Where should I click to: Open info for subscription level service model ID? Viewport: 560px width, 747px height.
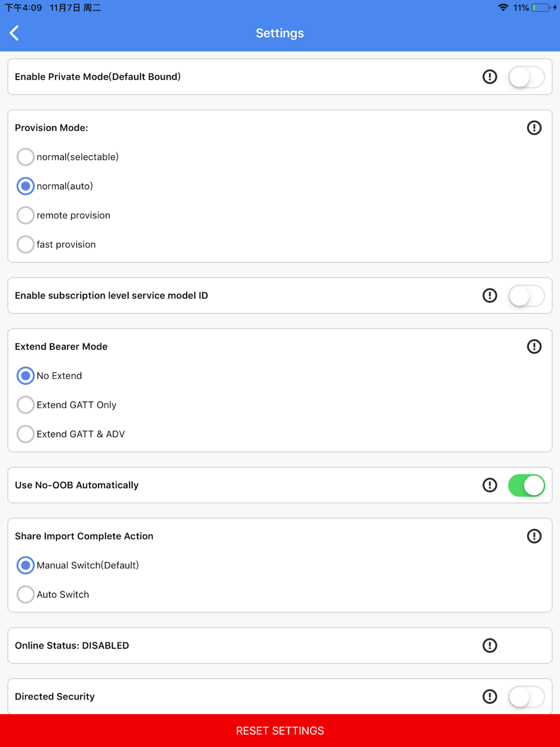tap(489, 296)
